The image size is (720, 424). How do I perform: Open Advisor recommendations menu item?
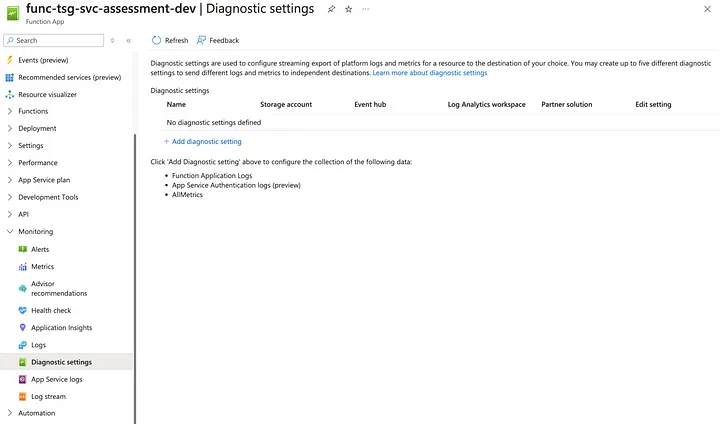(59, 288)
